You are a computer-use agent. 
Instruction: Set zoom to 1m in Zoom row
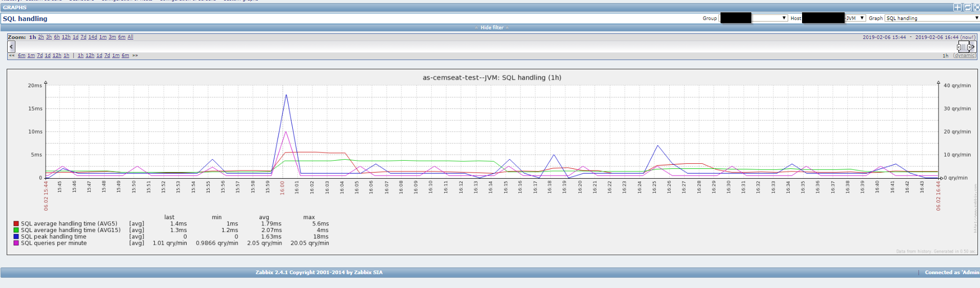tap(103, 37)
